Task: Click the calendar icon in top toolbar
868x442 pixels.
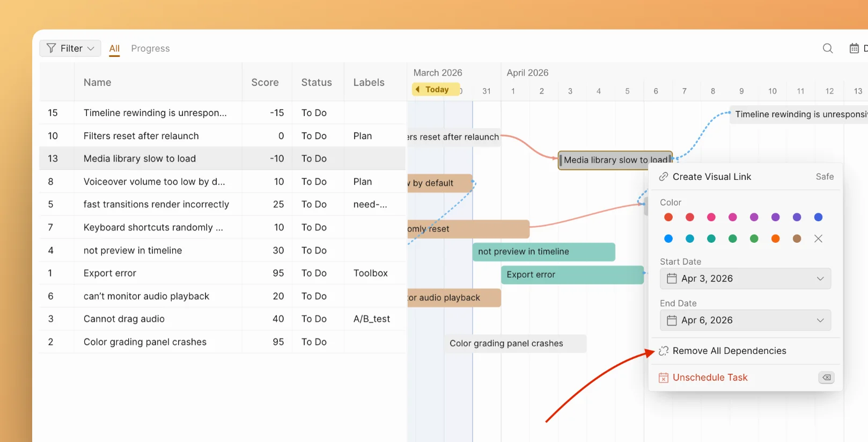Action: pos(854,48)
